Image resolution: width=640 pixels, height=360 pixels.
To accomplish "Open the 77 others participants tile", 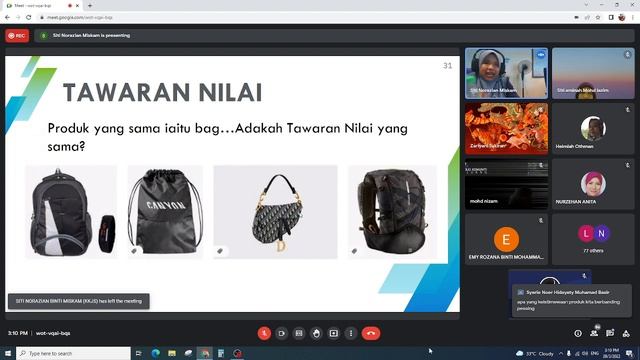I will click(593, 239).
